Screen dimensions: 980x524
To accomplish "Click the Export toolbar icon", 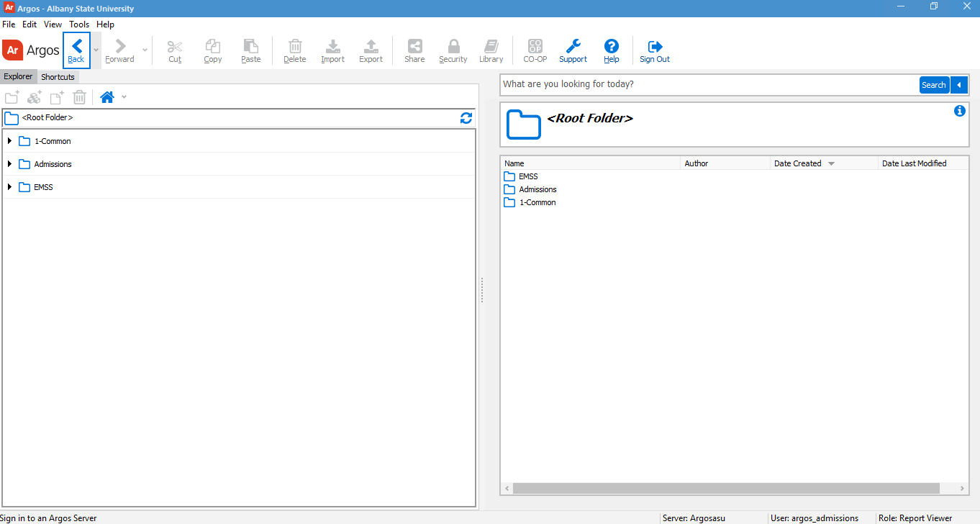I will click(371, 50).
